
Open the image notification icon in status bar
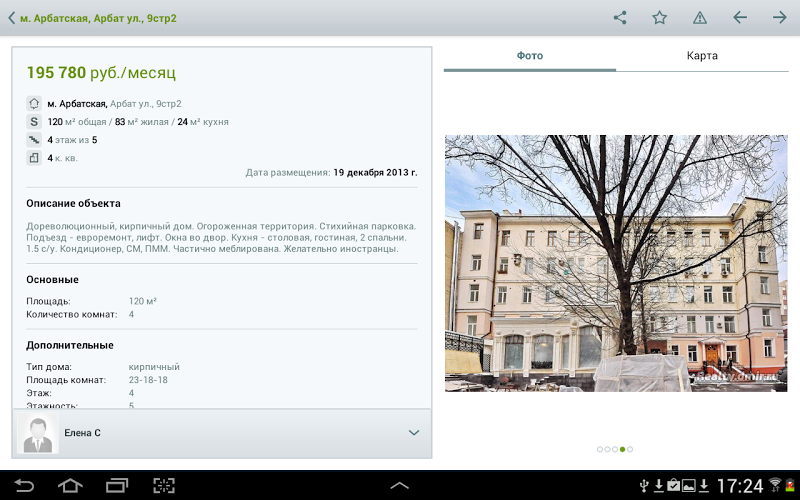[688, 485]
